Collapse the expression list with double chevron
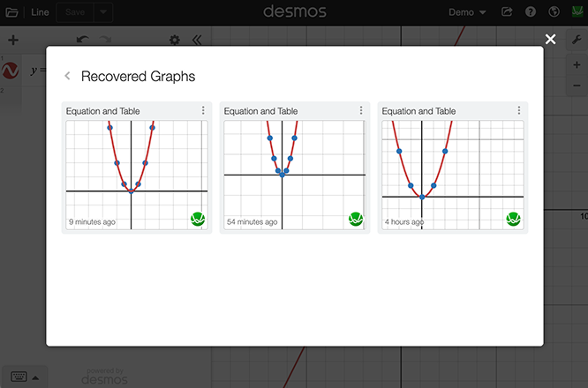Screen dimensions: 588x388 (x=196, y=41)
